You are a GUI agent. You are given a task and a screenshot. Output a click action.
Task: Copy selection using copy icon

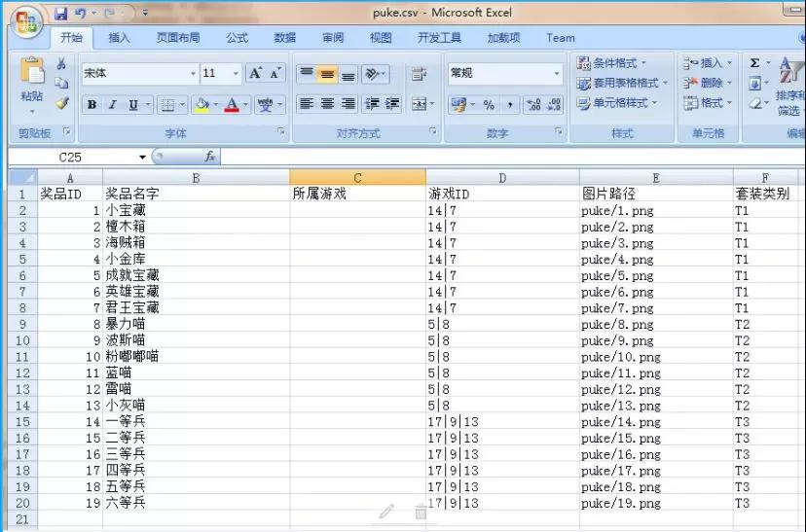coord(61,84)
